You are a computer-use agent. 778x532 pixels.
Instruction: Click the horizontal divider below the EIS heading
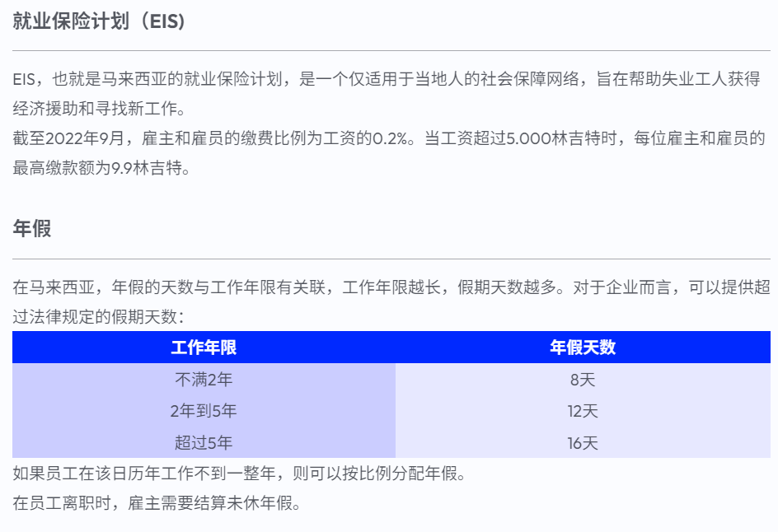(391, 50)
